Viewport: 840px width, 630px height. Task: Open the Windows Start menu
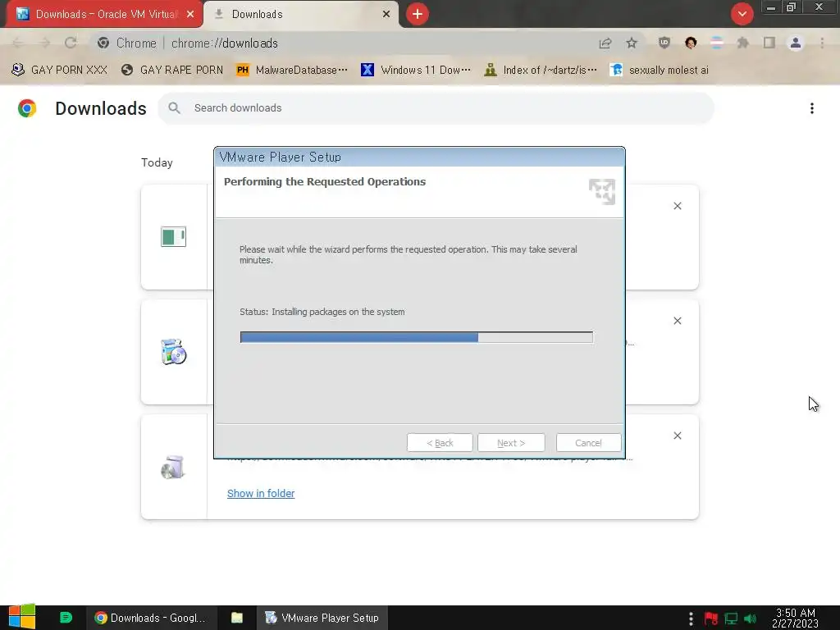(22, 617)
